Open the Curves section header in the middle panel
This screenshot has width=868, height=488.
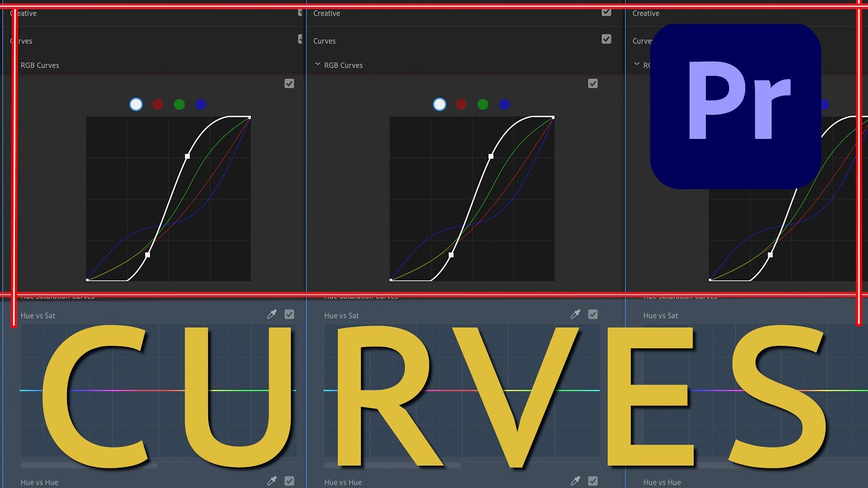coord(324,41)
